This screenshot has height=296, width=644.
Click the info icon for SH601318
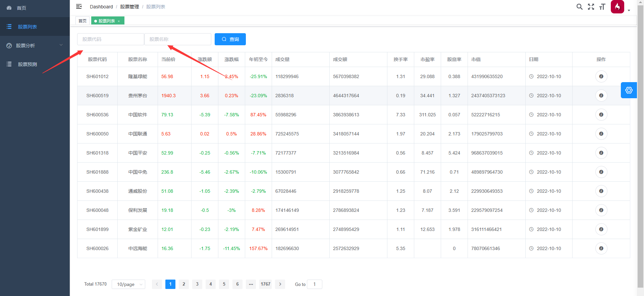pos(601,153)
